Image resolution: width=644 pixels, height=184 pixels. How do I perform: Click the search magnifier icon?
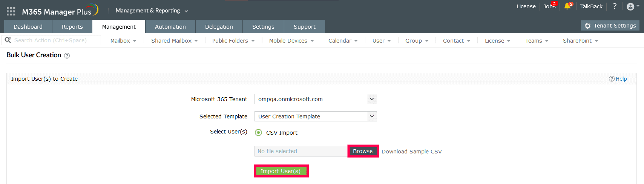[8, 40]
